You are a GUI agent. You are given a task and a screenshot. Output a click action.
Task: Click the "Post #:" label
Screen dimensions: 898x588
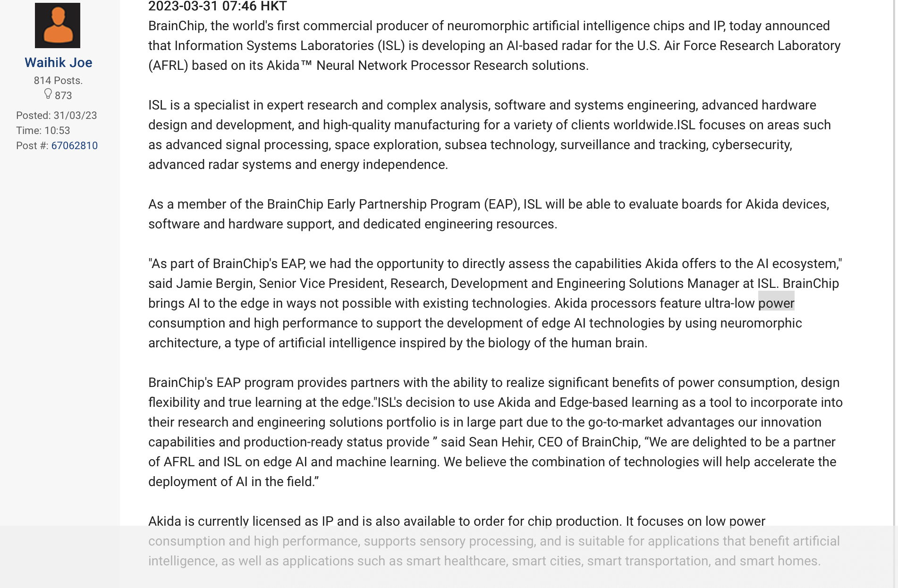pyautogui.click(x=32, y=145)
